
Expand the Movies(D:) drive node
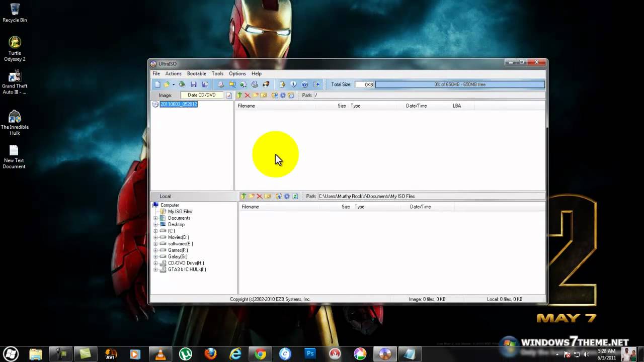pyautogui.click(x=155, y=237)
